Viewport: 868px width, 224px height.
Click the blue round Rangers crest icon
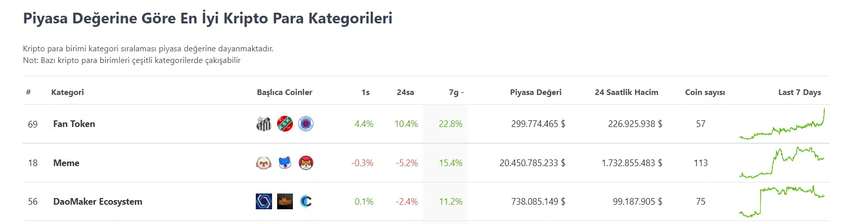306,124
